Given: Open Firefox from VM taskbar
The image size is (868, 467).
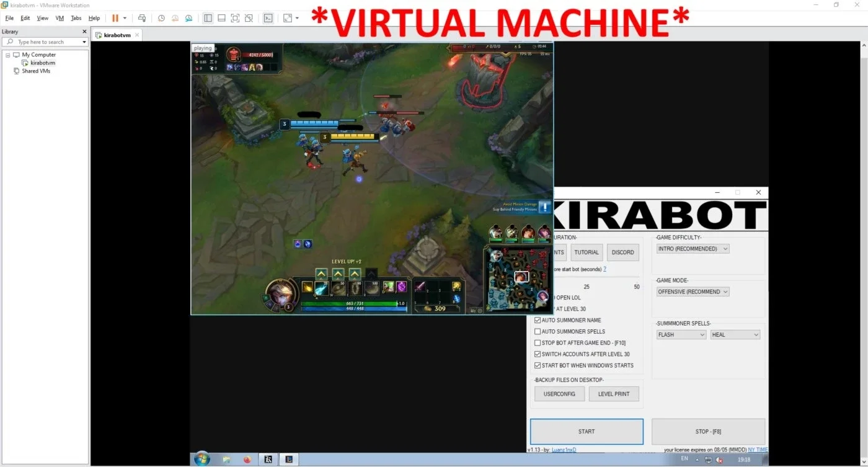Looking at the screenshot, I should coord(247,460).
